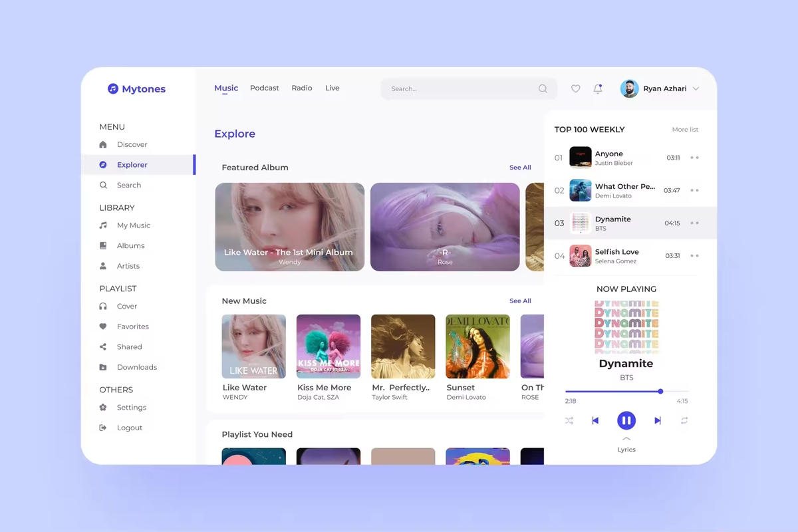Viewport: 798px width, 532px height.
Task: Switch to the Radio tab
Action: tap(301, 88)
